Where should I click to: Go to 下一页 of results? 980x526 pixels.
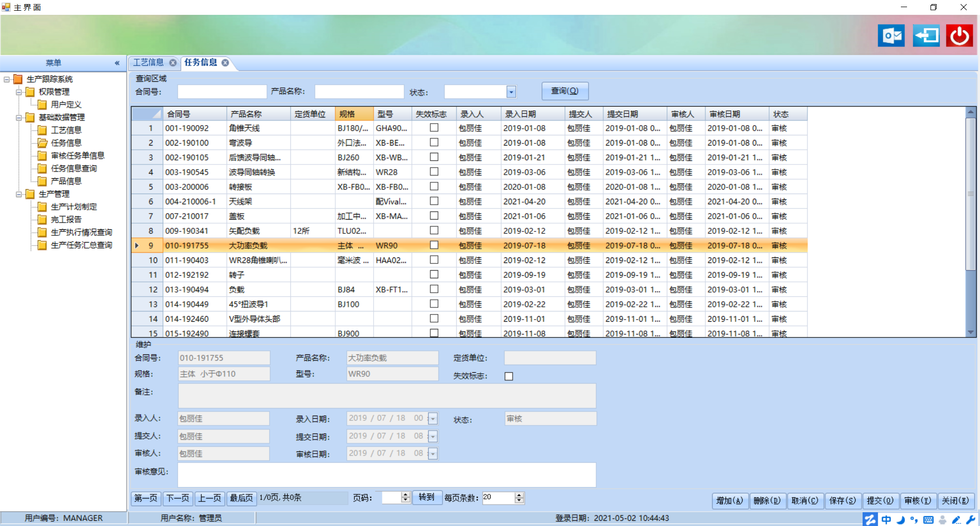tap(178, 498)
